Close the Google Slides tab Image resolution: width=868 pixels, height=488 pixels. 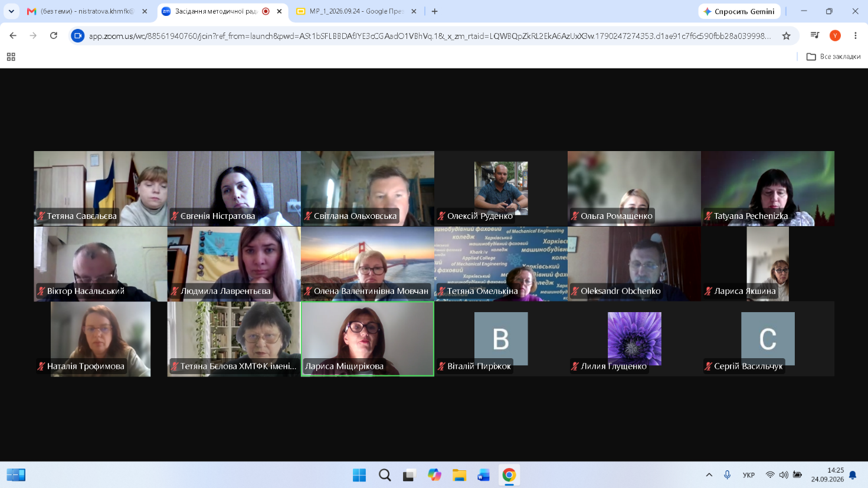(414, 11)
